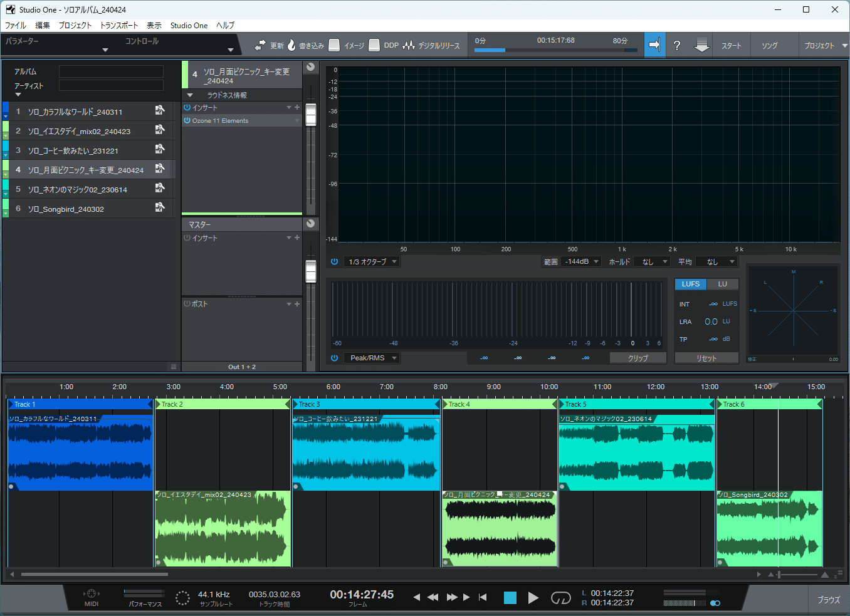Click the edit icon for track 1
Viewport: 850px width, 616px height.
160,110
